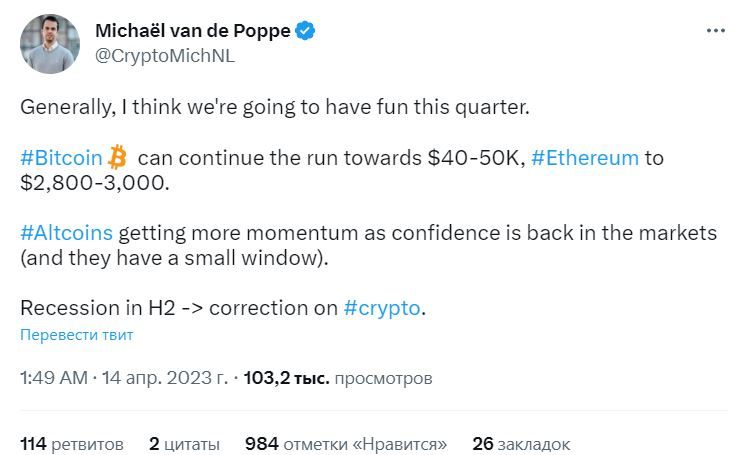Open the #crypto hashtag
745x455 pixels.
click(x=382, y=308)
